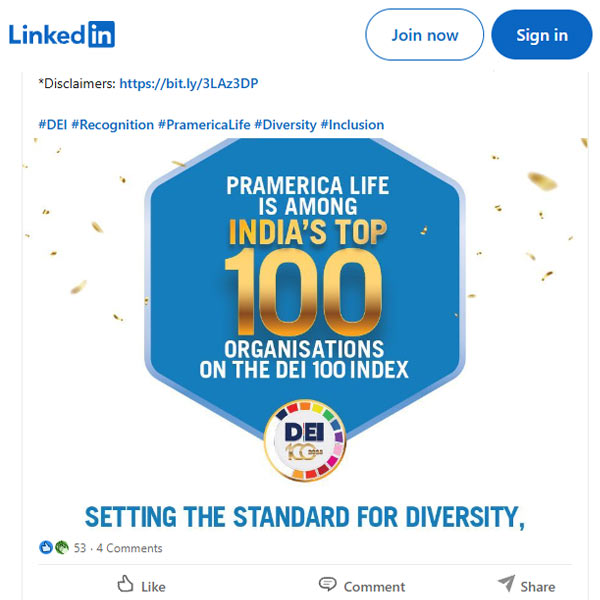Open the #Inclusion hashtag
This screenshot has height=600, width=600.
(x=352, y=125)
